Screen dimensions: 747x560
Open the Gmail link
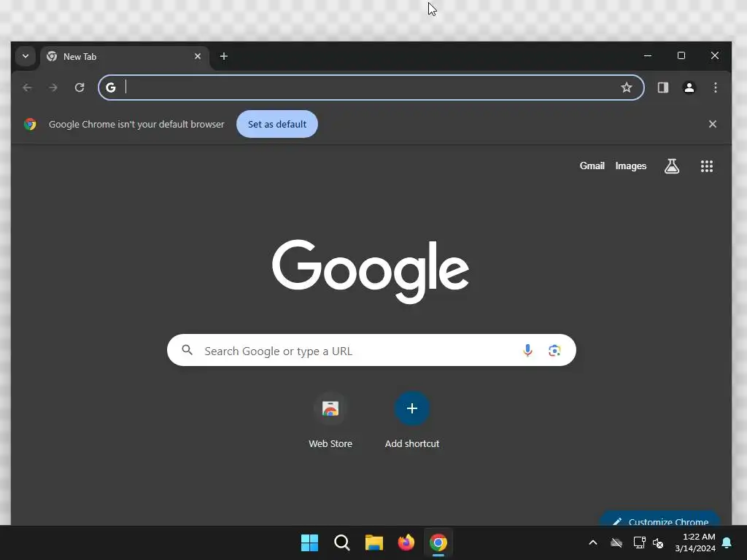[x=592, y=166]
